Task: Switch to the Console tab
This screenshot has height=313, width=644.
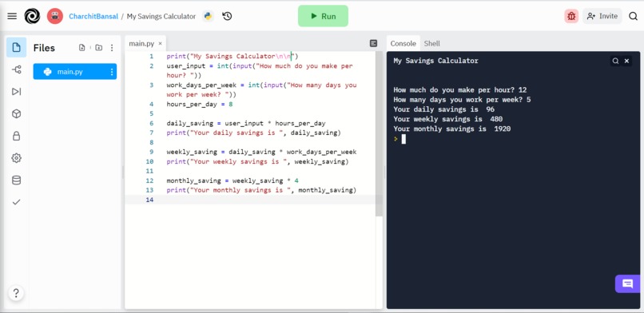Action: tap(403, 43)
